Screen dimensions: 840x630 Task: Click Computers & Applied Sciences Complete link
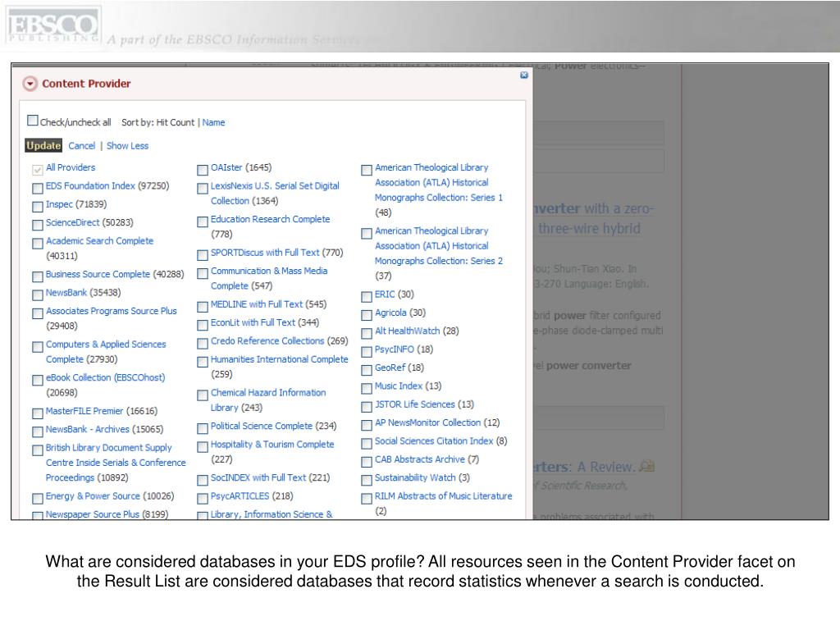click(106, 351)
